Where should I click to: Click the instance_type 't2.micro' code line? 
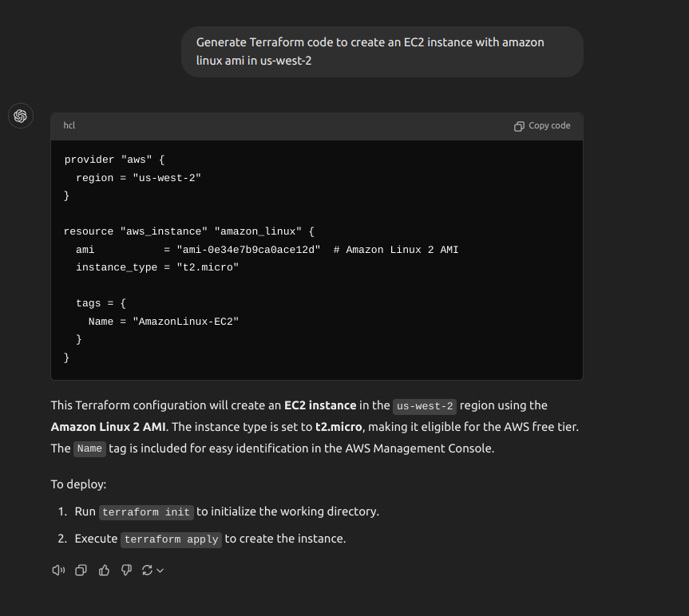(157, 267)
